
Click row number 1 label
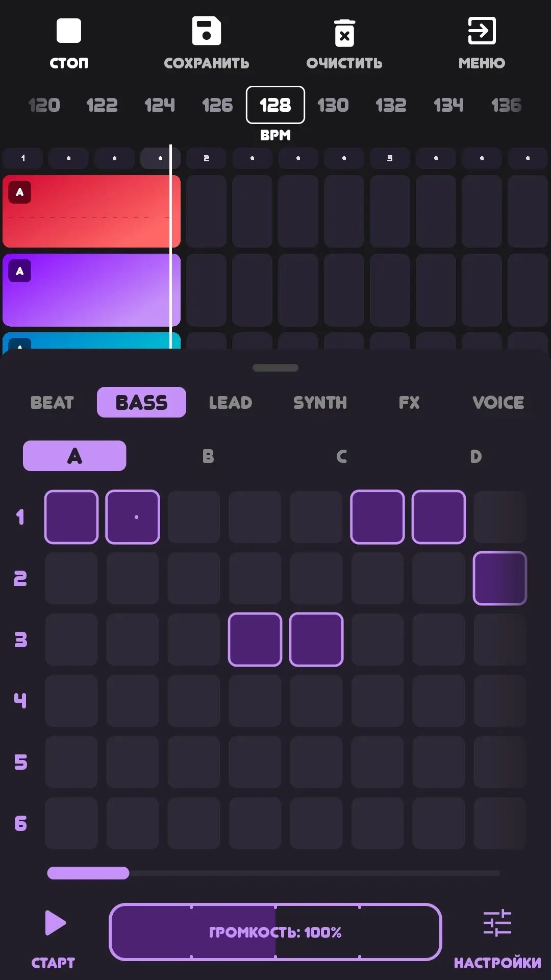(20, 517)
